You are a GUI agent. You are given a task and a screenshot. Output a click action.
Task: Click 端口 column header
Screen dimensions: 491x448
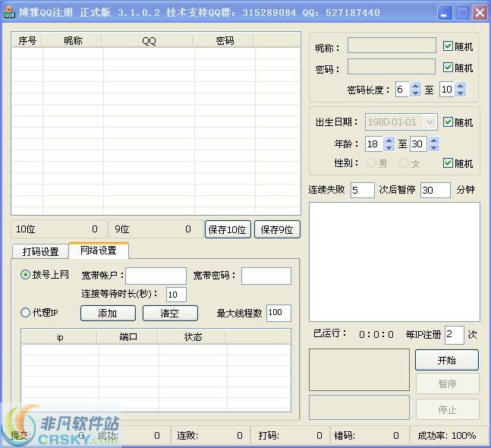coord(128,337)
